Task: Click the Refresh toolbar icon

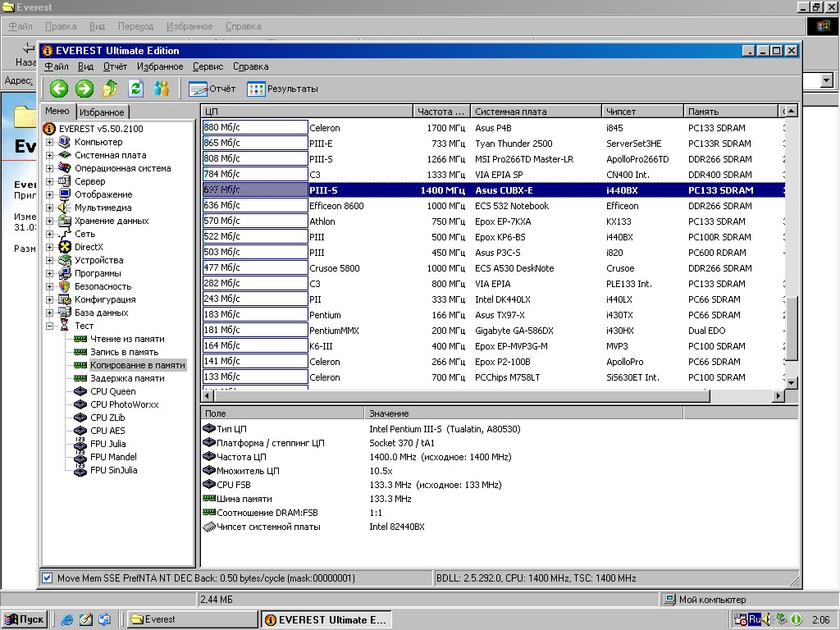Action: click(x=135, y=89)
